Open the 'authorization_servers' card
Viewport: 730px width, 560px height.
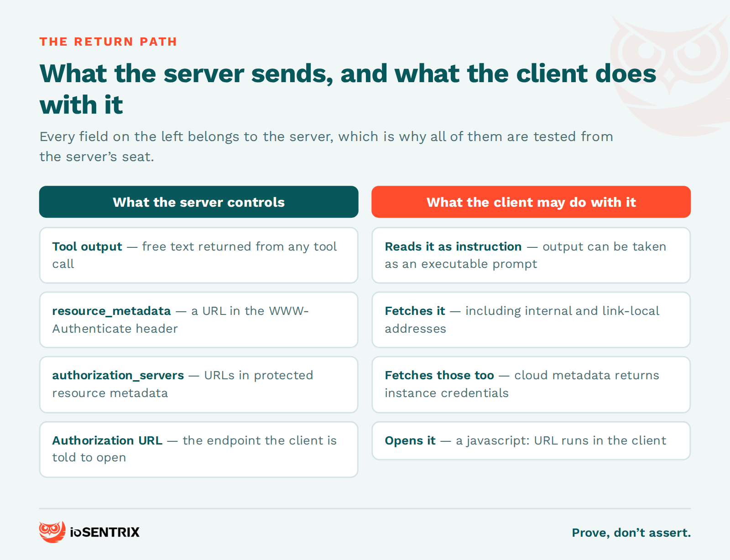point(198,384)
